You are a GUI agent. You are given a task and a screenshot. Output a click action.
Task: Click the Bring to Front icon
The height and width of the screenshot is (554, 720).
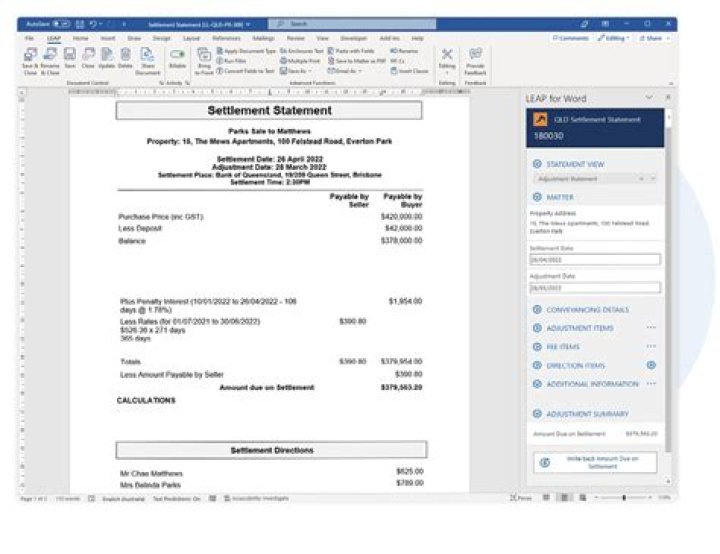[x=204, y=61]
